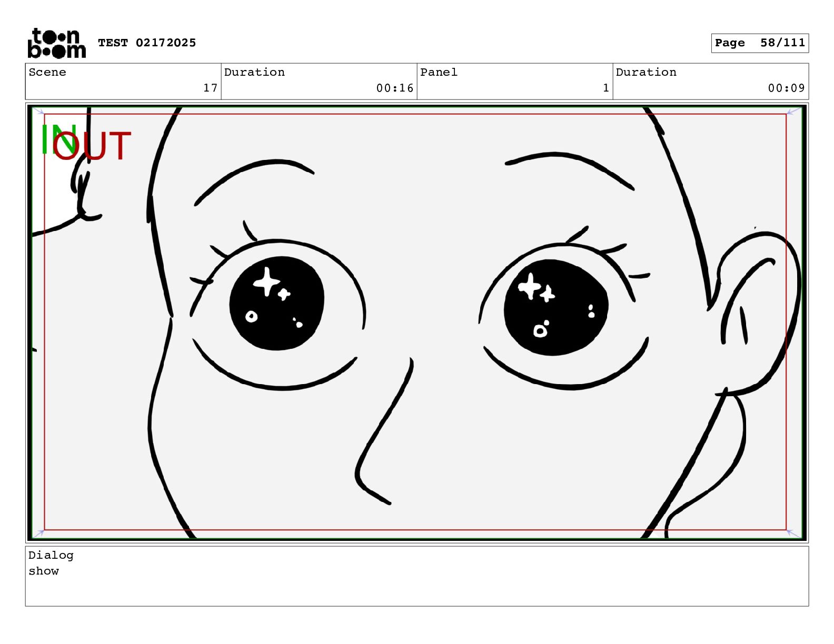Click the red OUT camera marker

[93, 146]
